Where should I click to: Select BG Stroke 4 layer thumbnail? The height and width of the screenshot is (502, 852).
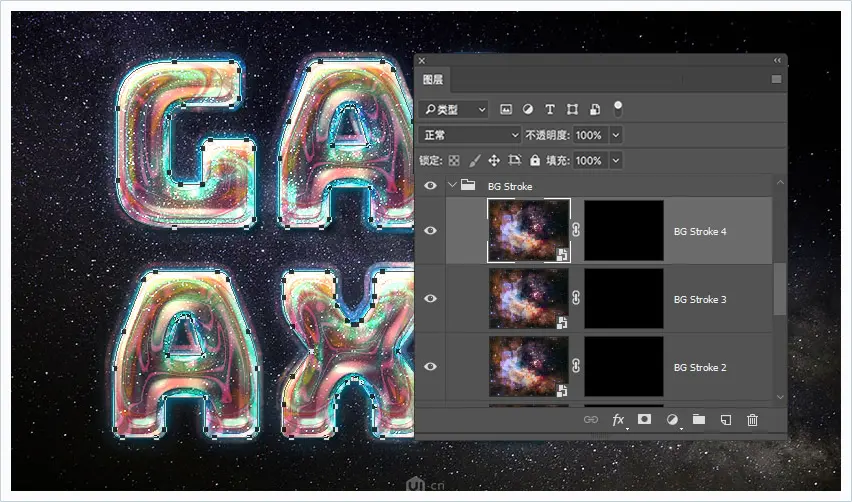[529, 230]
